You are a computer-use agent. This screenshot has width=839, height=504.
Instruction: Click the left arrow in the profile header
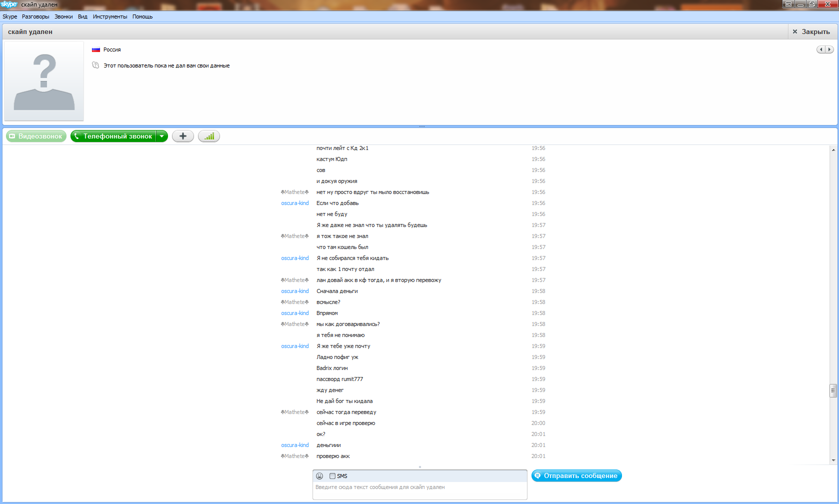821,49
